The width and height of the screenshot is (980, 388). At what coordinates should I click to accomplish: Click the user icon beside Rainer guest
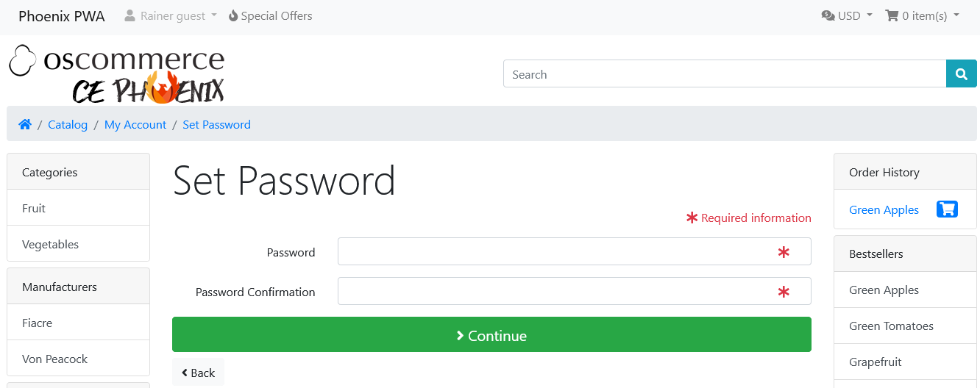tap(130, 15)
